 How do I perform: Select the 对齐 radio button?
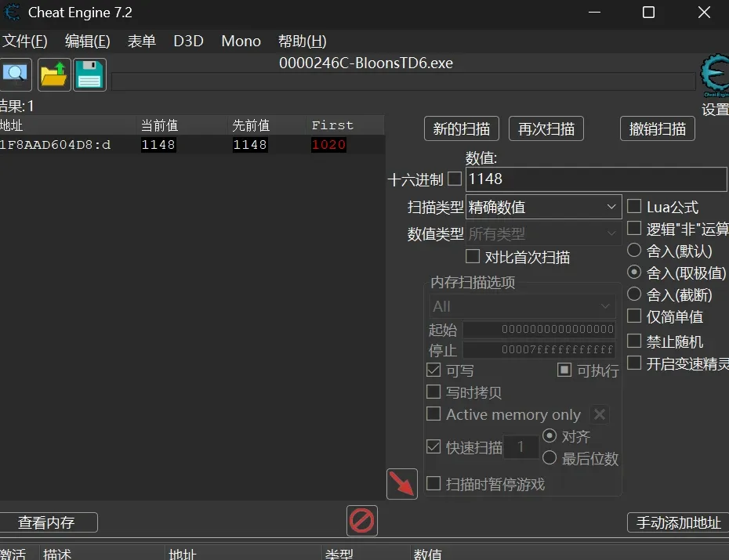[x=549, y=435]
